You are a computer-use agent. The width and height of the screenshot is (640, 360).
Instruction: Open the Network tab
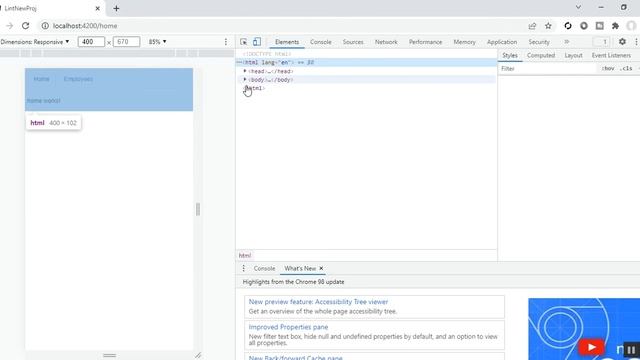386,42
